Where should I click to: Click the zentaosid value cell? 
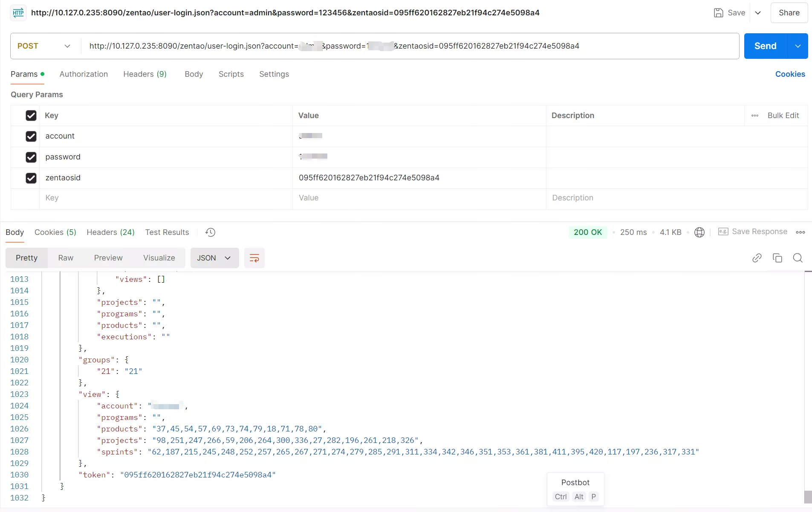pos(419,178)
